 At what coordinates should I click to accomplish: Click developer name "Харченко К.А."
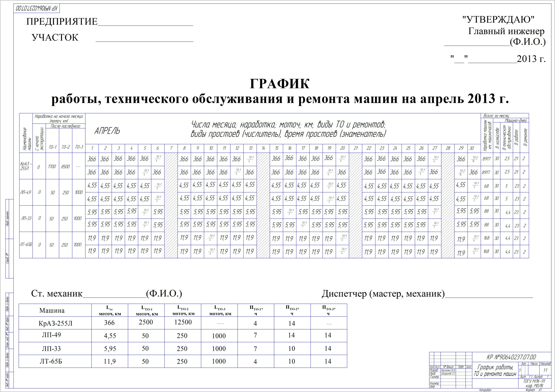(448, 371)
